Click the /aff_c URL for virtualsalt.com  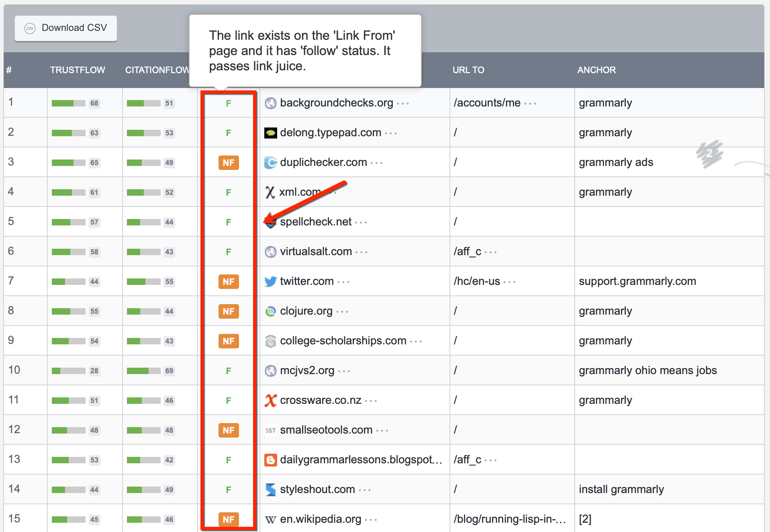[x=468, y=252]
